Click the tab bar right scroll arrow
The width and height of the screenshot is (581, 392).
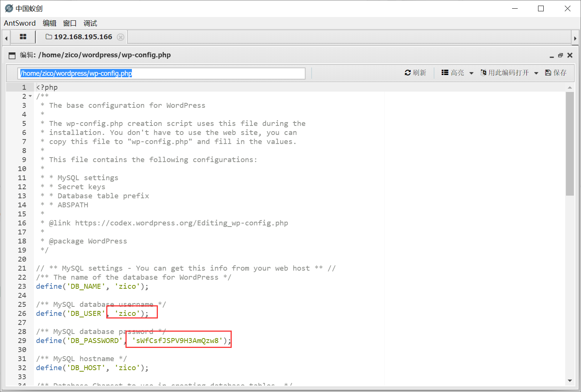(575, 38)
